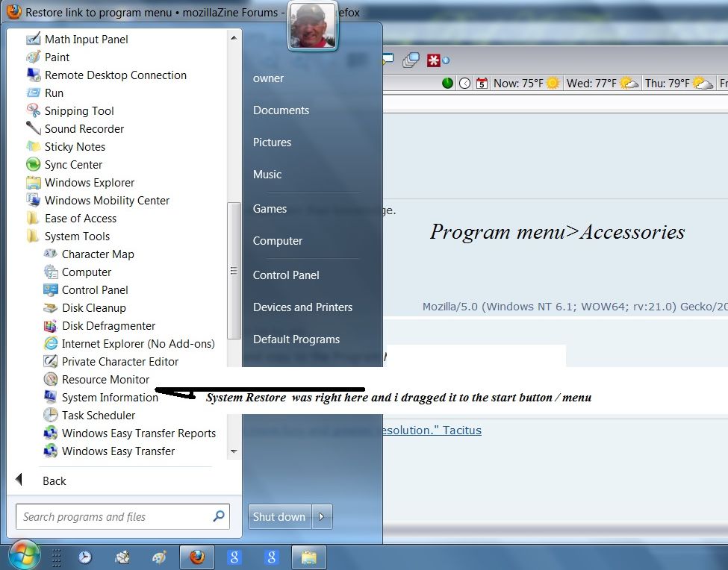Click the stacked windows icon in Firefox toolbar
Screen dimensions: 728x570
coord(411,60)
